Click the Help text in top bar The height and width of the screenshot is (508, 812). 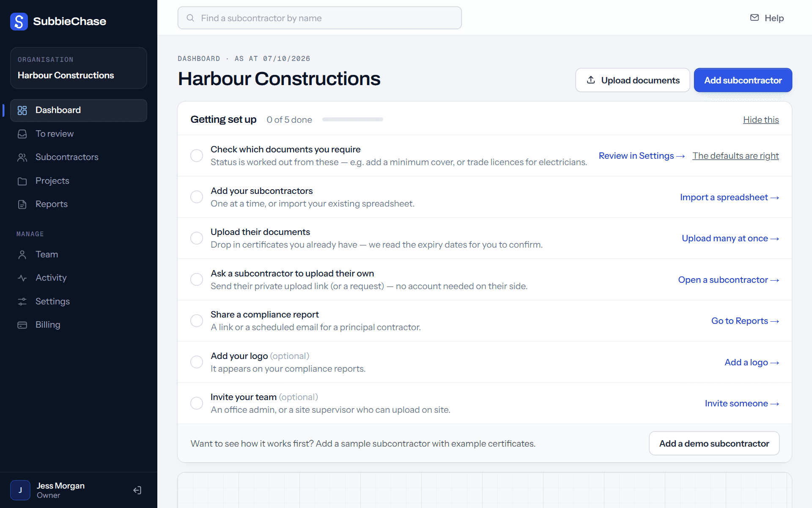point(774,18)
